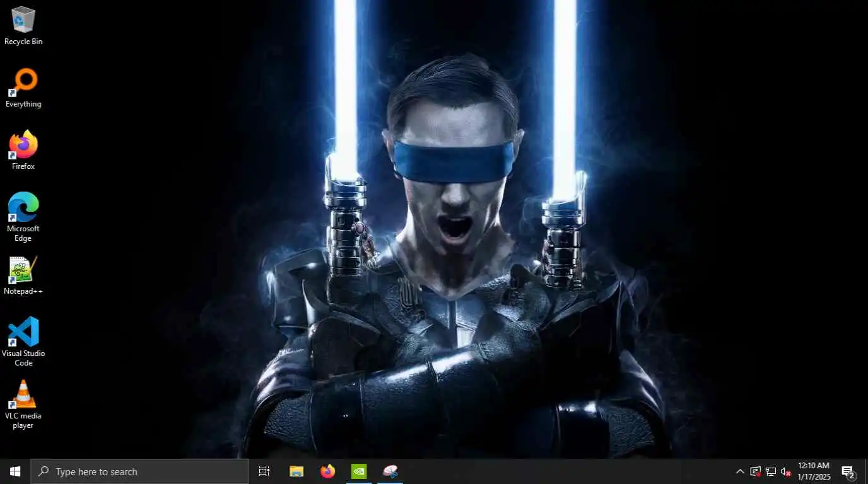This screenshot has height=484, width=868.
Task: Switch to the paint app on taskbar
Action: (390, 471)
